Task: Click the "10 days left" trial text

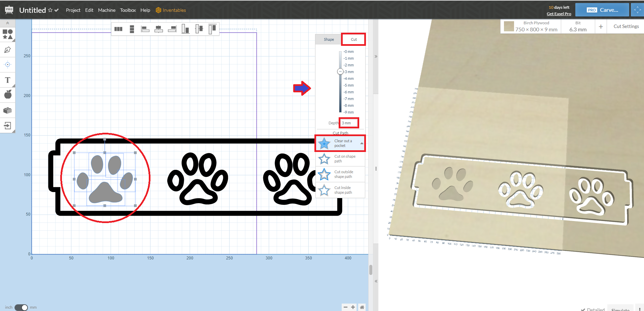Action: coord(559,7)
